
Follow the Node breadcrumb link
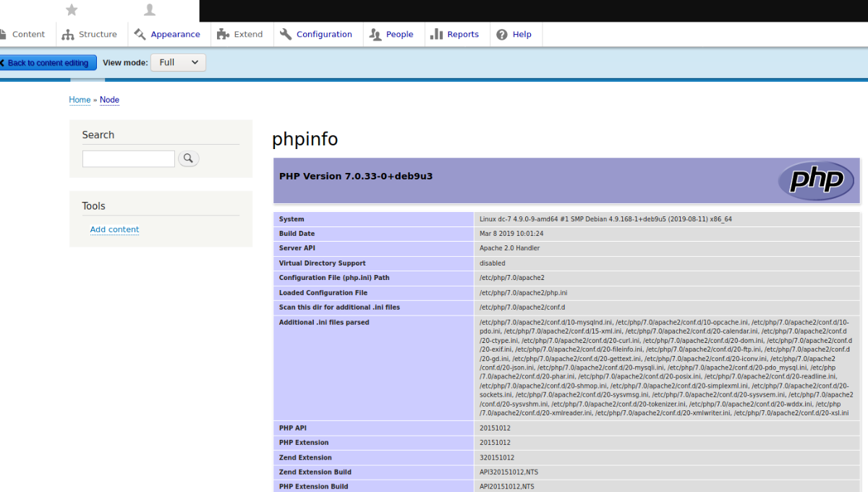click(x=109, y=100)
